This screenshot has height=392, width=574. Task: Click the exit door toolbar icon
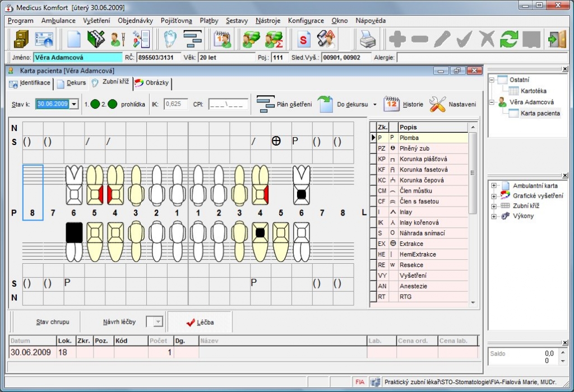(557, 39)
